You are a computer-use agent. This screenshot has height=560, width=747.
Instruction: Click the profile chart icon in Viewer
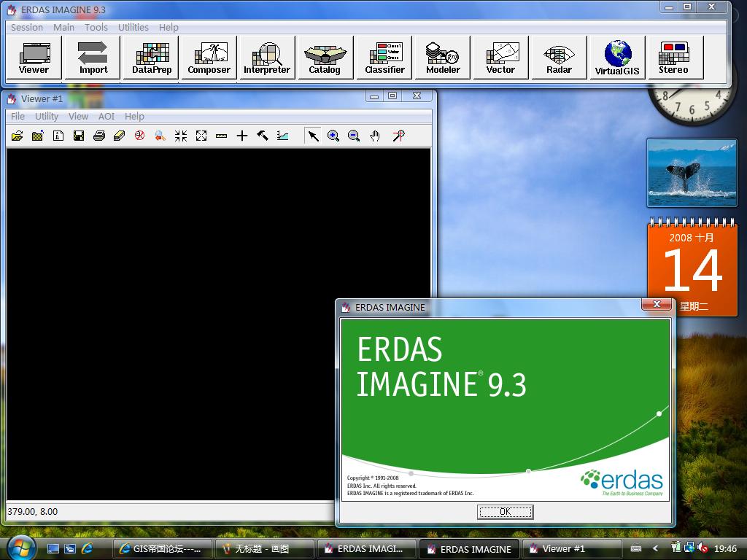[283, 136]
